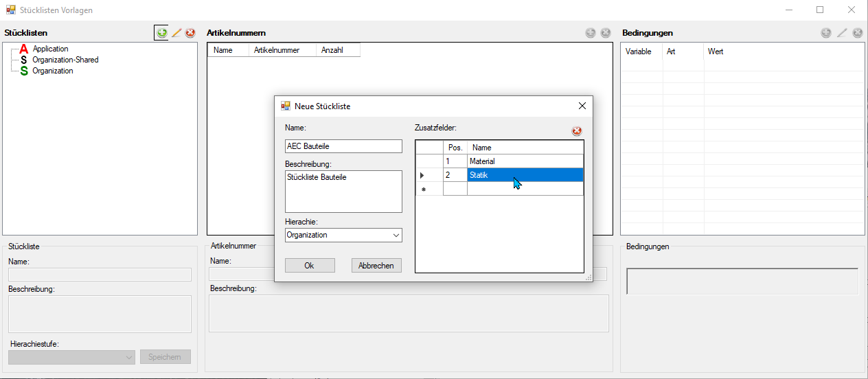Viewport: 868px width, 379px height.
Task: Close the Neue Stückliste dialog
Action: tap(582, 106)
